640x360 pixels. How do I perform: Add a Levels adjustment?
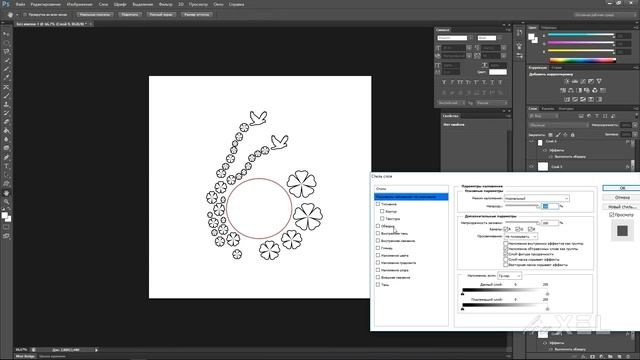point(575,81)
